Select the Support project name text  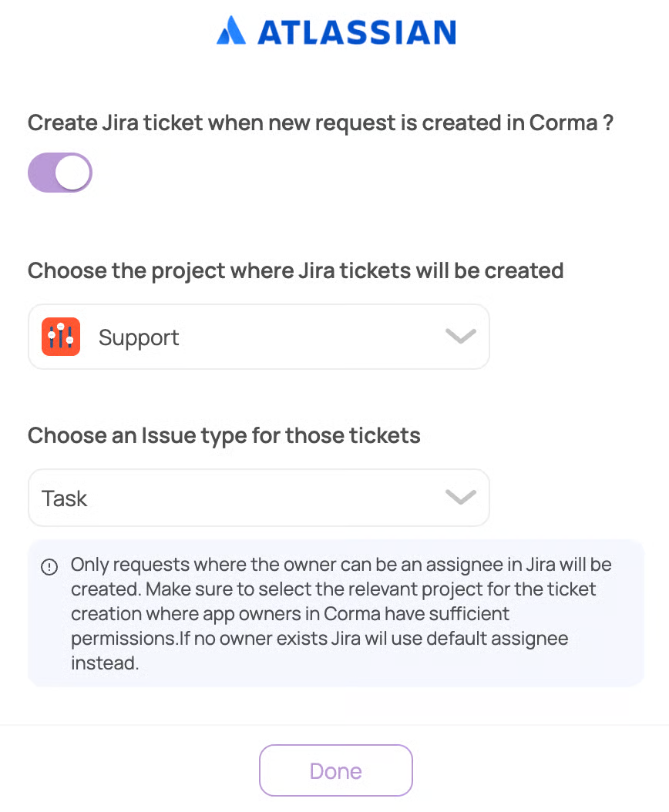[x=139, y=337]
